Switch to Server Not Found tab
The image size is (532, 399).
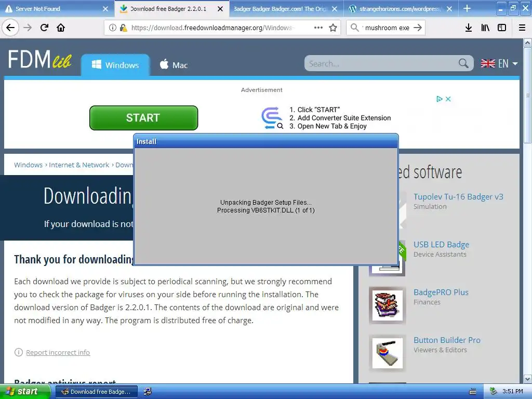pyautogui.click(x=57, y=9)
